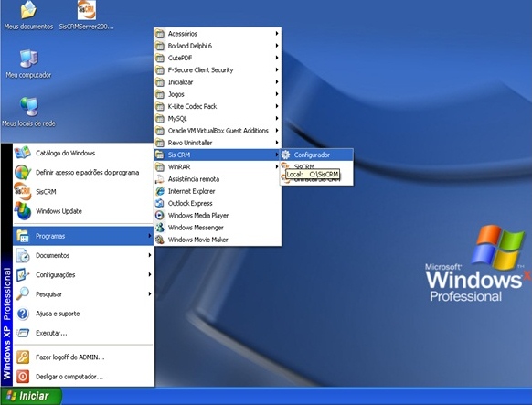Image resolution: width=532 pixels, height=405 pixels.
Task: Choose Configurador in Sis CRM submenu
Action: 316,155
